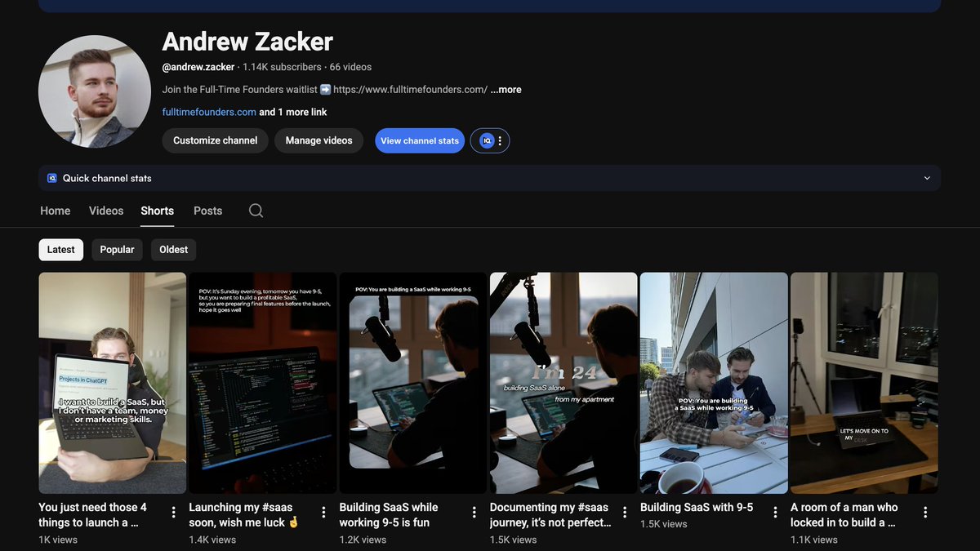Play the 'Building SaaS while working 9-5 is fun' short
Viewport: 980px width, 551px height.
coord(412,382)
